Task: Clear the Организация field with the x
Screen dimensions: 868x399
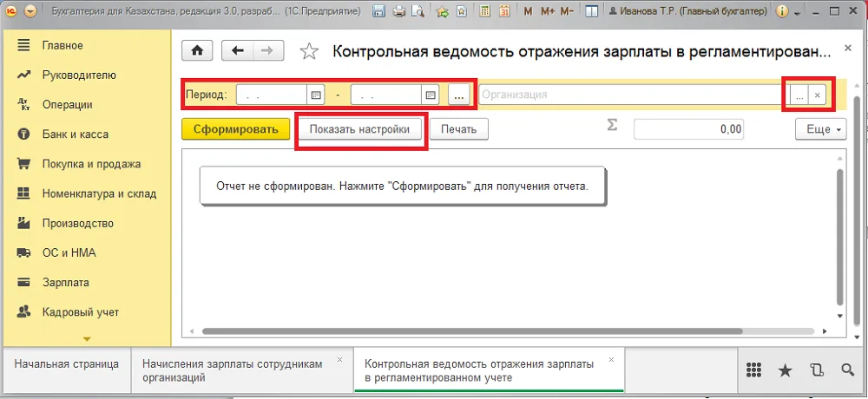Action: click(817, 95)
